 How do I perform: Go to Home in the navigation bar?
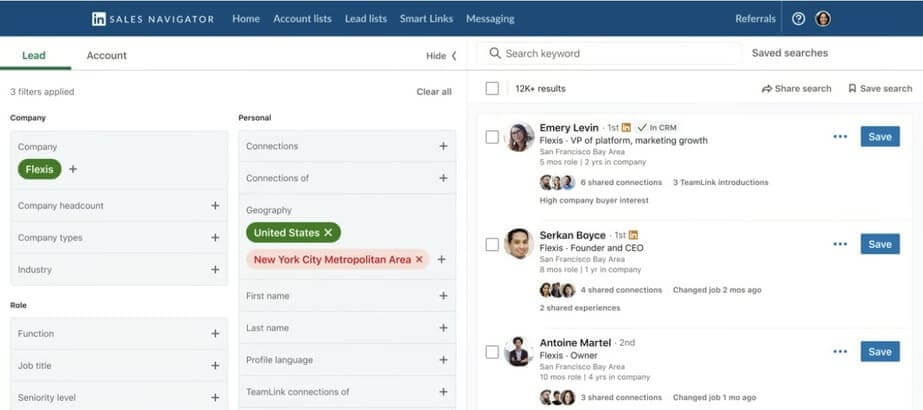246,19
